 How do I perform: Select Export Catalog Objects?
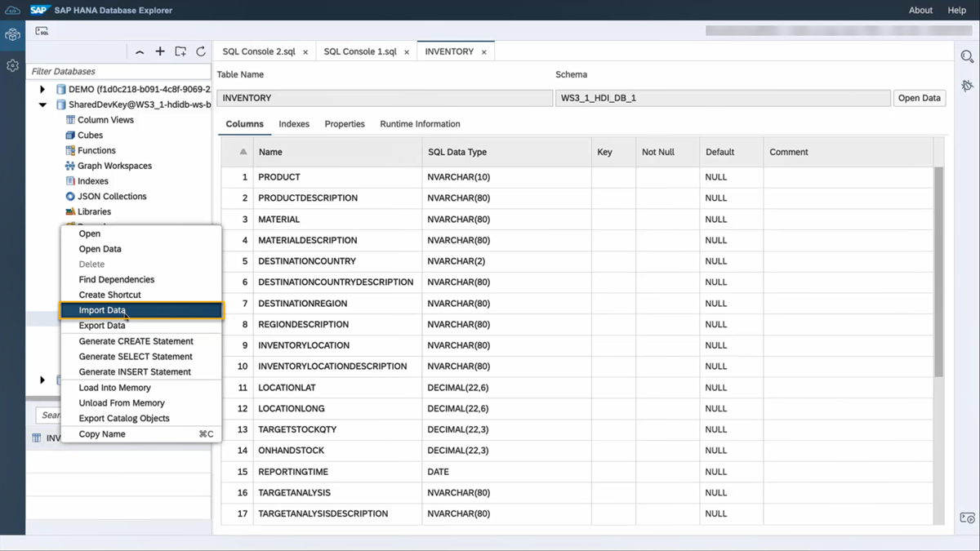140,418
